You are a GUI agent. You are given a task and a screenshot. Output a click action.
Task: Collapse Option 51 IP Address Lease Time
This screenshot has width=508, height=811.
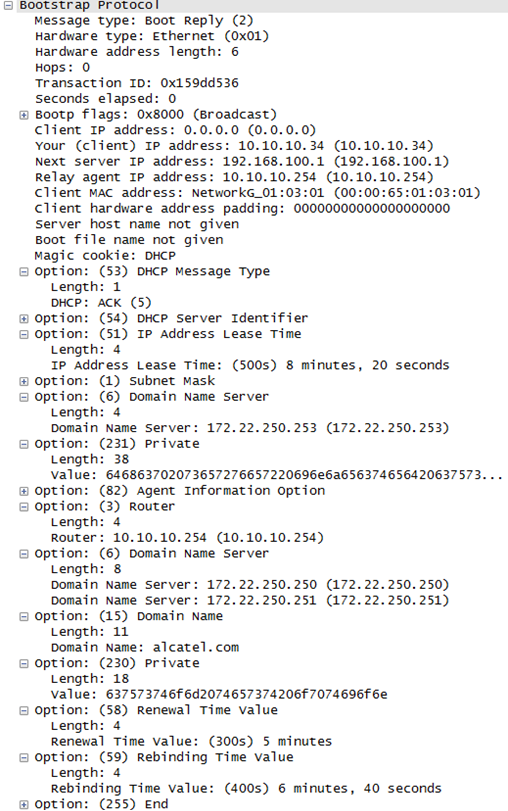point(24,334)
